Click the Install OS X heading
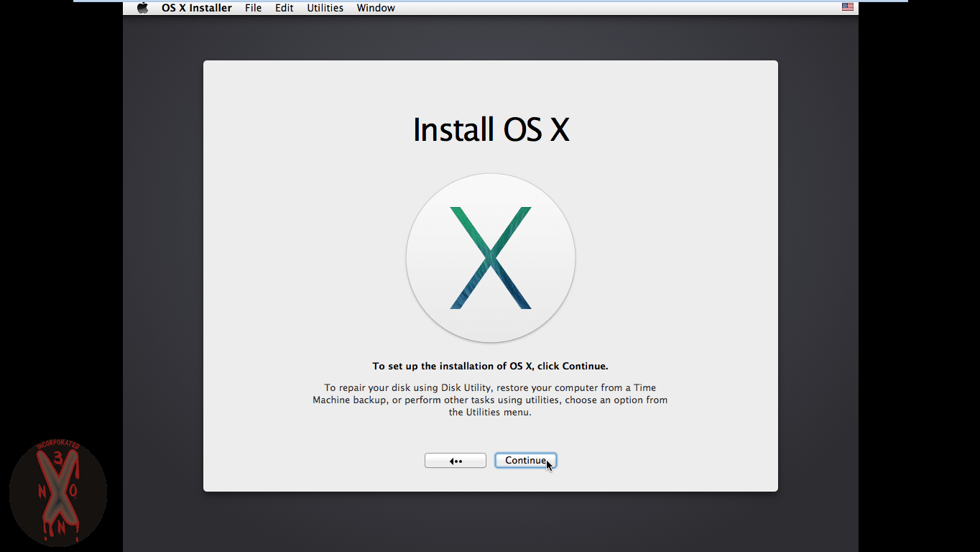Screen dimensions: 980x552 click(x=491, y=130)
